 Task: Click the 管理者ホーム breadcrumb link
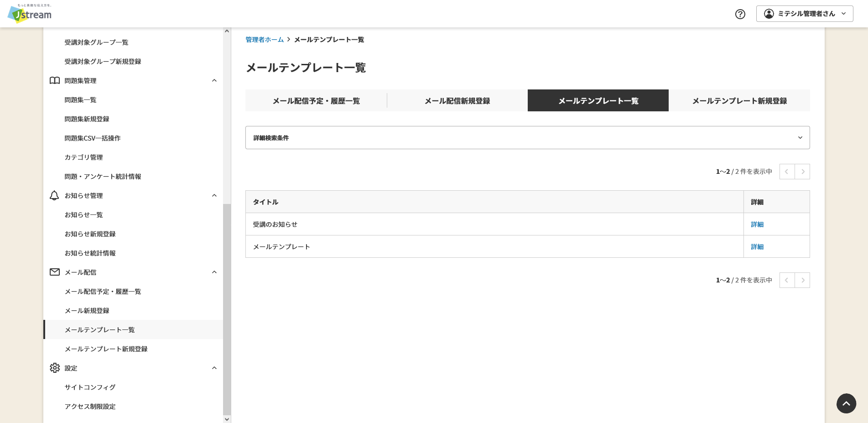tap(265, 40)
